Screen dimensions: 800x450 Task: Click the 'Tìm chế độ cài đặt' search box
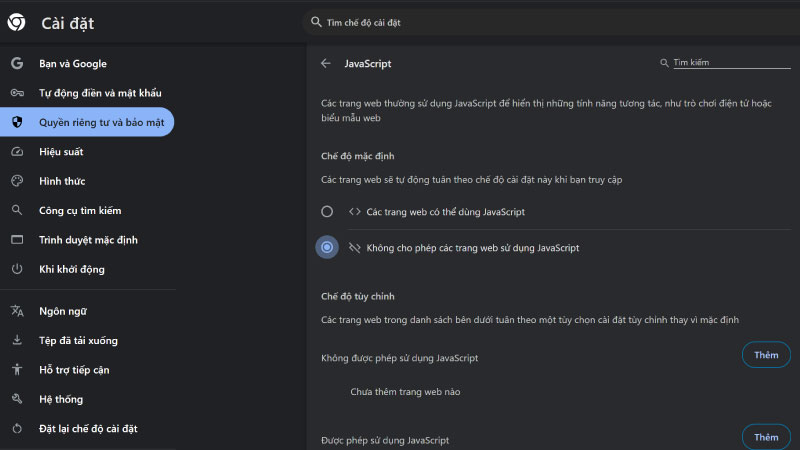[551, 22]
